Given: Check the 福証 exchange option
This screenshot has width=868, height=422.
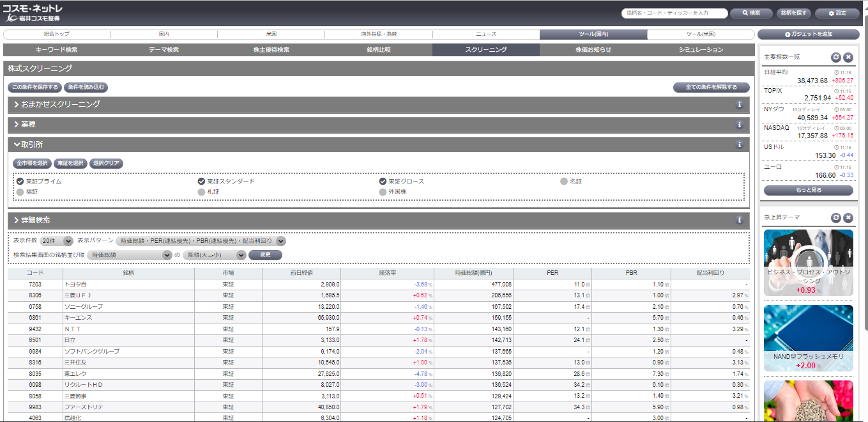Looking at the screenshot, I should [20, 191].
